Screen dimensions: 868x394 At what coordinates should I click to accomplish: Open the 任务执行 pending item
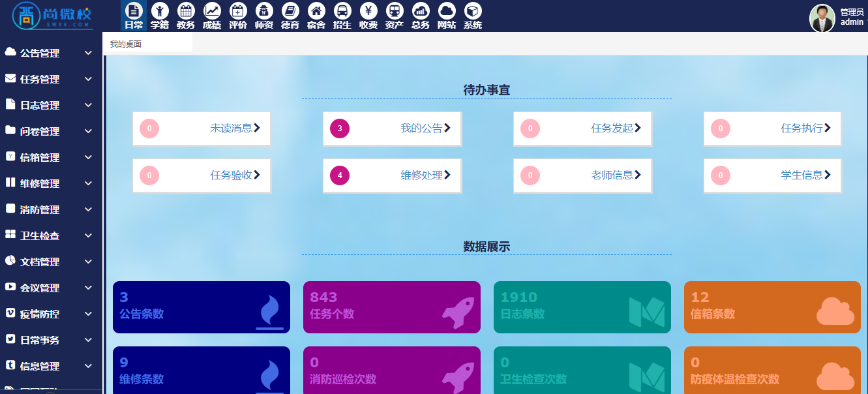(x=773, y=129)
